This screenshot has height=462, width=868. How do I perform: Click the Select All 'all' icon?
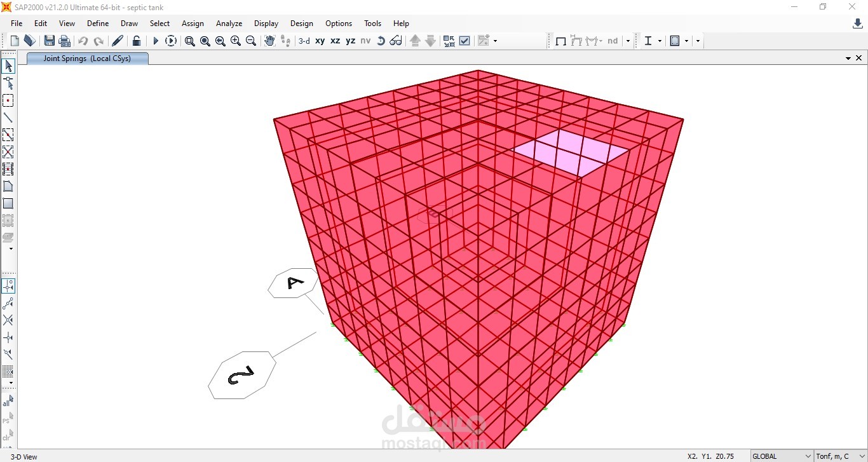[x=8, y=401]
